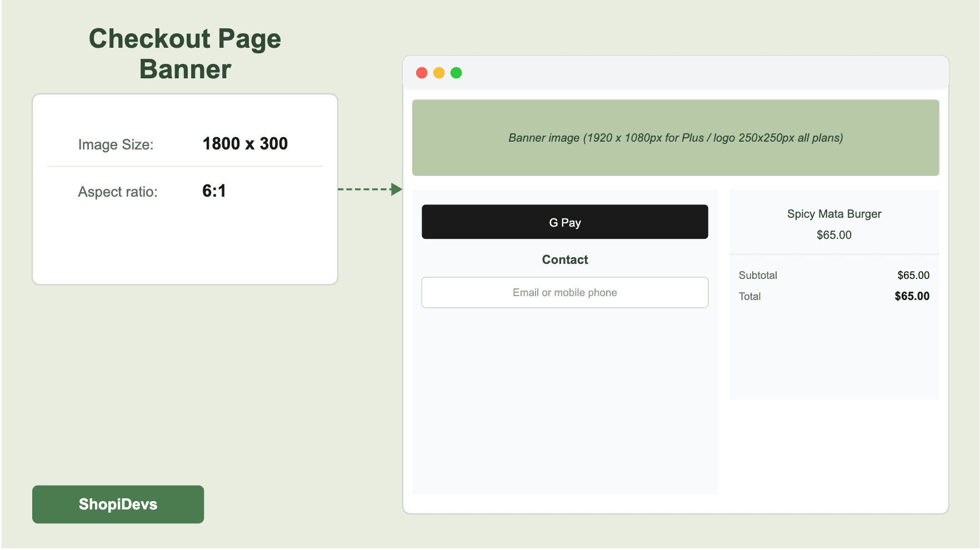Image resolution: width=980 pixels, height=550 pixels.
Task: Click the bold Total amount $65.00
Action: tap(912, 296)
